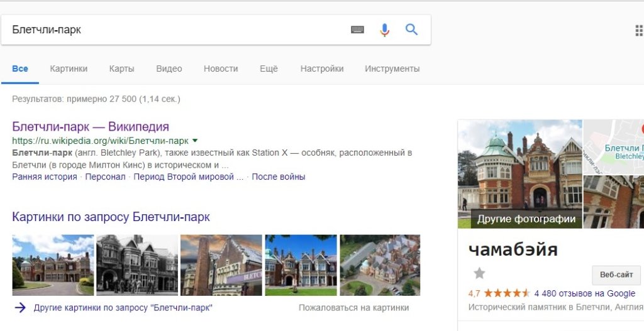Click the Веб-сайт button

(616, 275)
